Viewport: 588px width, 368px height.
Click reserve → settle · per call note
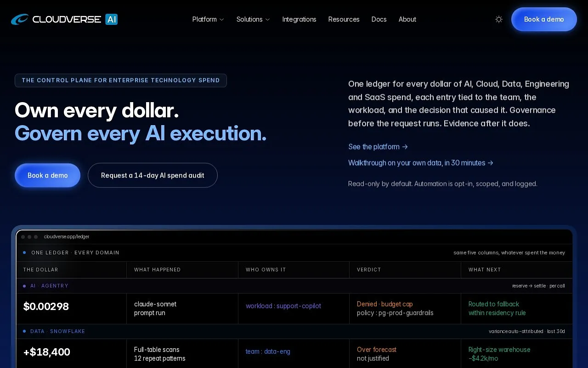538,286
